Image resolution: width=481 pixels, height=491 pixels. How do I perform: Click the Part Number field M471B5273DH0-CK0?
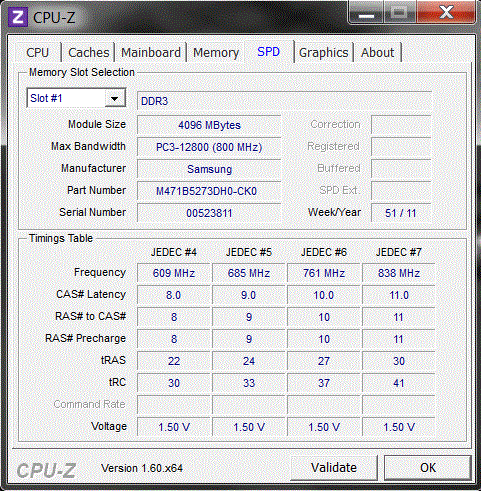pyautogui.click(x=209, y=191)
